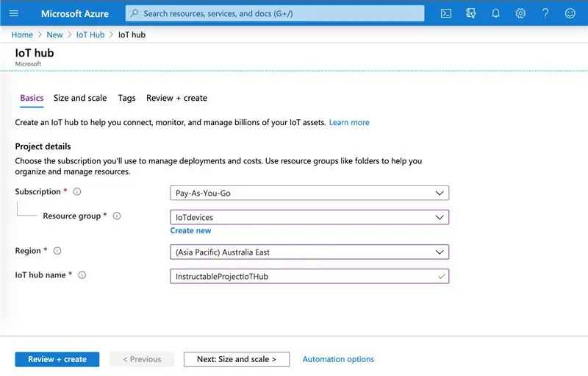588x376 pixels.
Task: Open the Directory and subscription filter icon
Action: pyautogui.click(x=470, y=13)
